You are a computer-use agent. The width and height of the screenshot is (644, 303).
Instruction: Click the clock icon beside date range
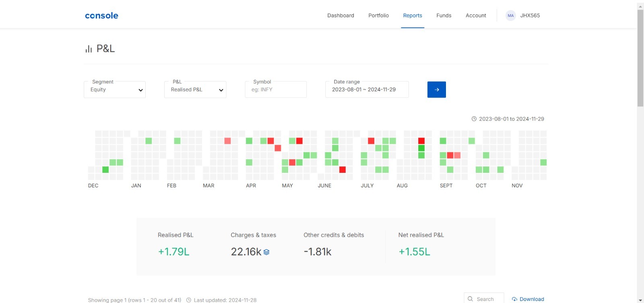pyautogui.click(x=474, y=119)
